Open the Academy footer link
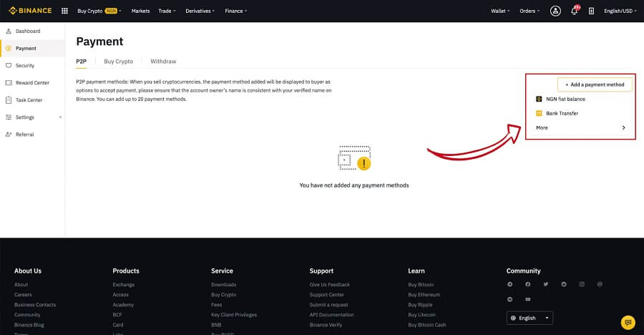This screenshot has width=644, height=335. pyautogui.click(x=123, y=305)
